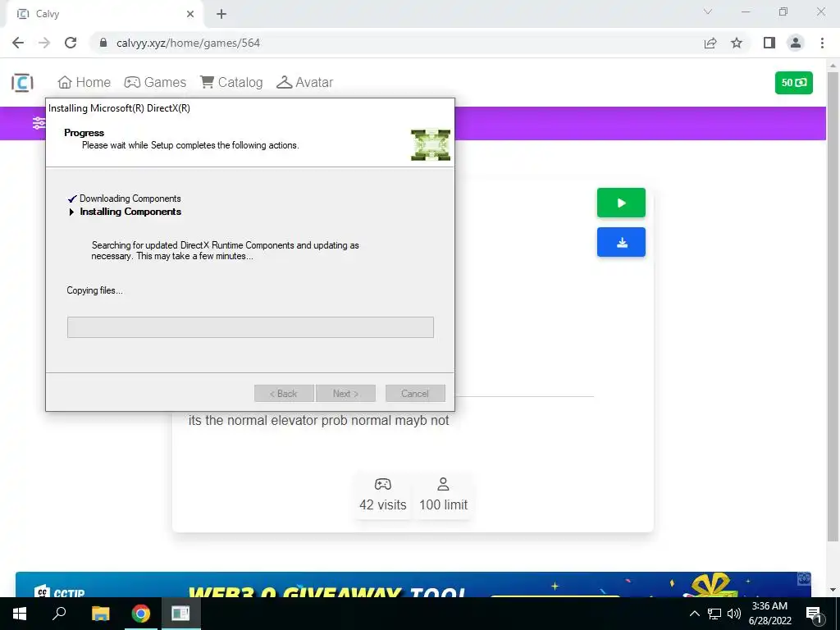The height and width of the screenshot is (630, 840).
Task: Click the WEB3.0 Giveaway Tool ad banner
Action: [x=413, y=584]
